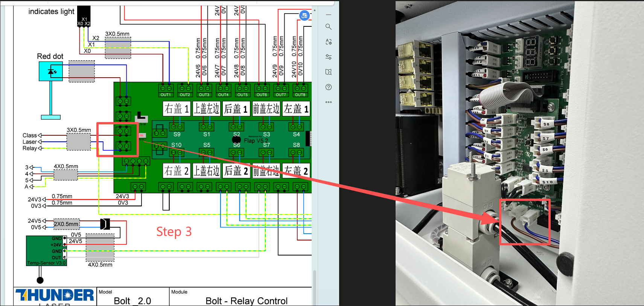Click the Temp-Sensor V3.0 module
Image resolution: width=644 pixels, height=306 pixels.
click(46, 251)
